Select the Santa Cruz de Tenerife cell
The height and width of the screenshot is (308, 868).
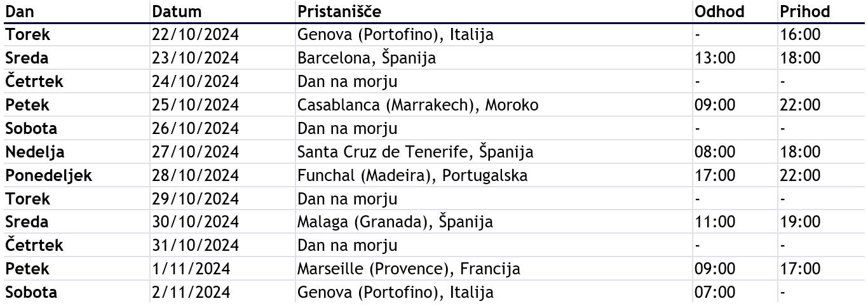point(415,152)
